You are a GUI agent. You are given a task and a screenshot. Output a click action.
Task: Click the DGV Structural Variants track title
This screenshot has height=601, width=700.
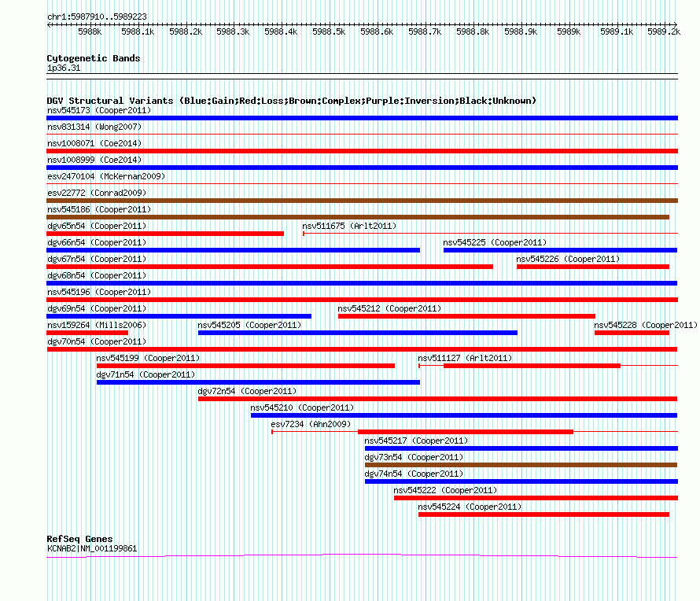point(291,101)
